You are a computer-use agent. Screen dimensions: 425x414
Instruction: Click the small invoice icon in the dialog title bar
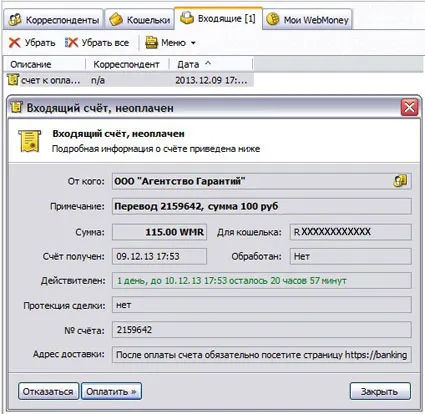pos(16,107)
